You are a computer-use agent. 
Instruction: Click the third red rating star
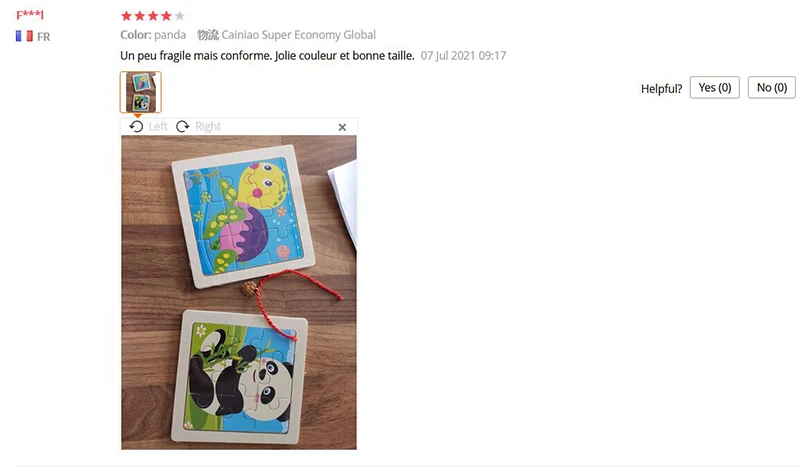click(153, 16)
